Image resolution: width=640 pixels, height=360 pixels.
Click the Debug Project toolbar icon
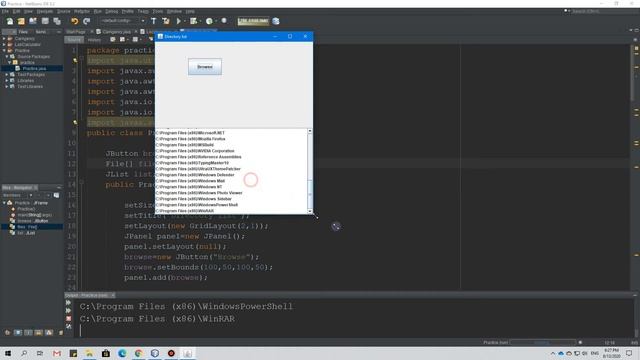tap(193, 21)
